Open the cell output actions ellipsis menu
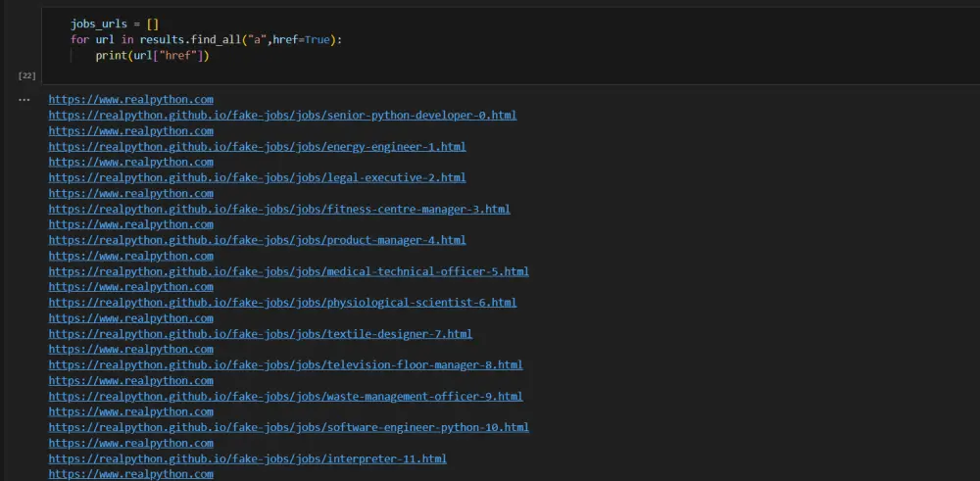980x481 pixels. (24, 99)
